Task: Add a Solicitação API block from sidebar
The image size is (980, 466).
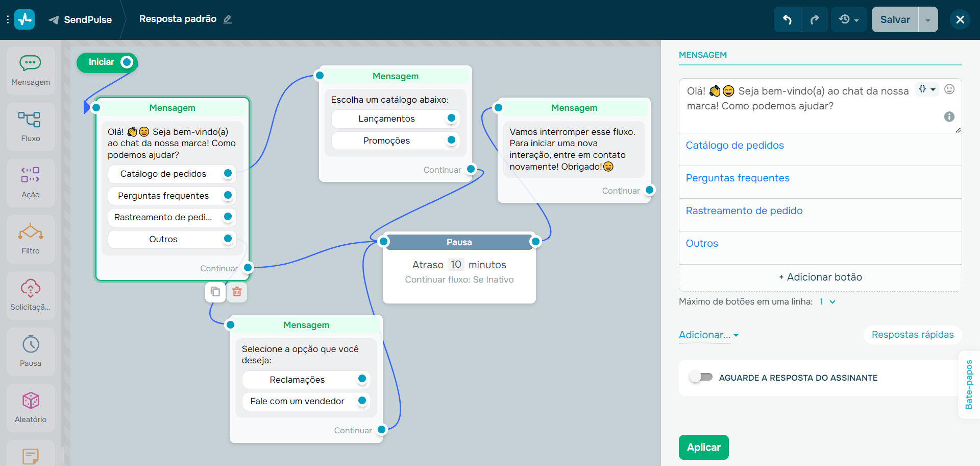Action: pos(31,295)
